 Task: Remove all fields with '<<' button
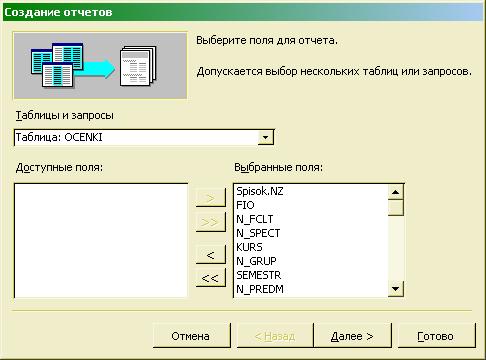[x=211, y=278]
